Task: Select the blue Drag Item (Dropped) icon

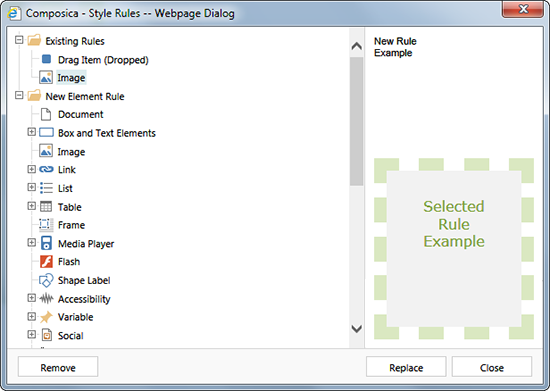Action: (46, 59)
